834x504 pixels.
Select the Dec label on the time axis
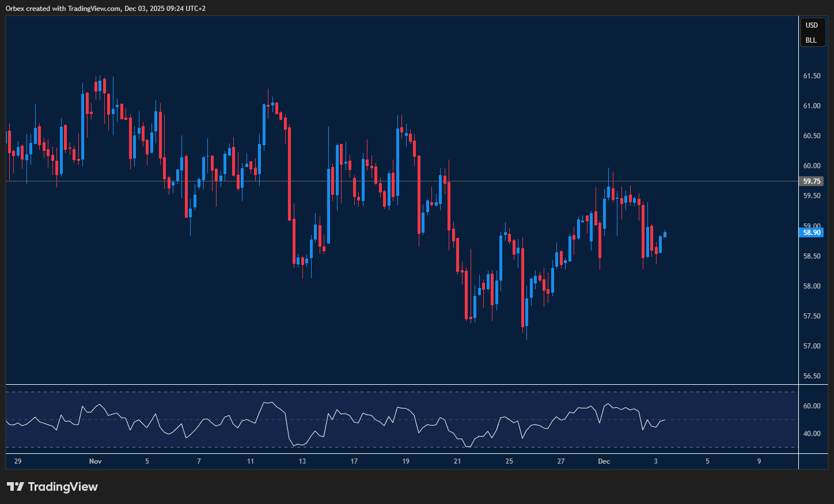point(604,461)
